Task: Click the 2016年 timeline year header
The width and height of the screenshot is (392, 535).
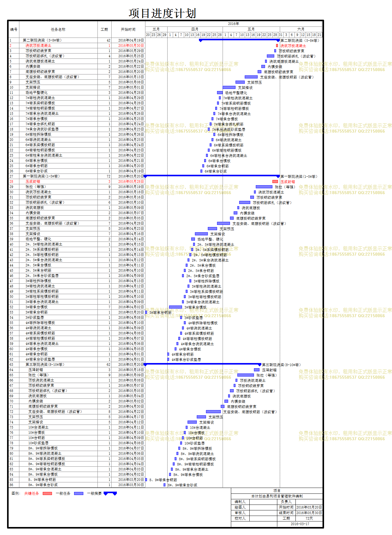Action: (x=234, y=24)
